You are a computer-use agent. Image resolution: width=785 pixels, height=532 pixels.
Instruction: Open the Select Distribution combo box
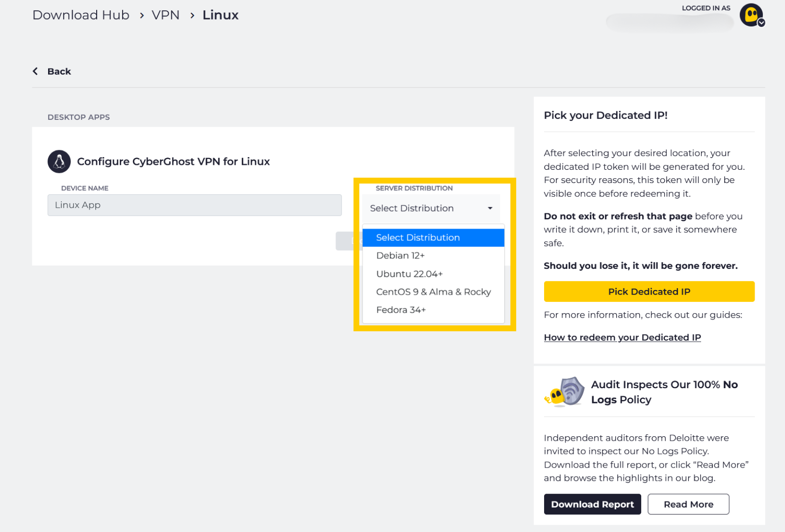click(x=431, y=208)
